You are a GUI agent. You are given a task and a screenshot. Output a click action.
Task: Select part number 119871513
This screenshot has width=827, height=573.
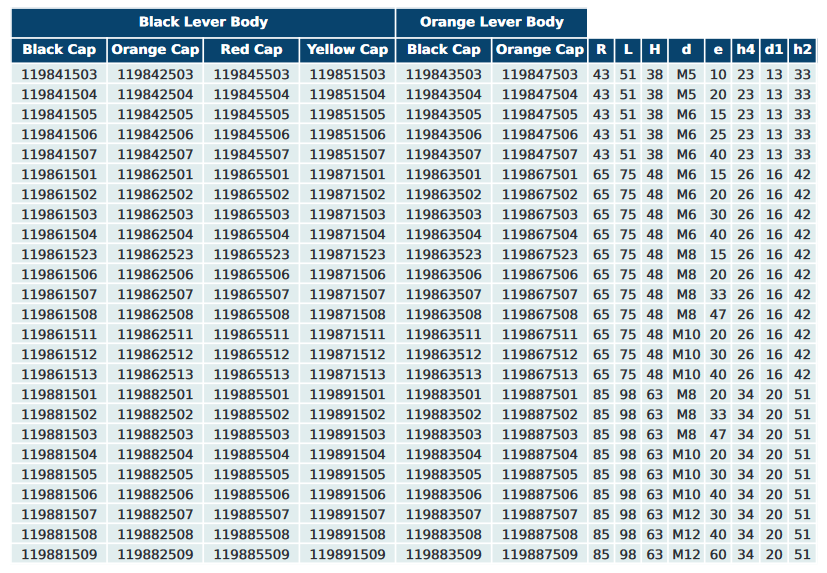tap(348, 375)
